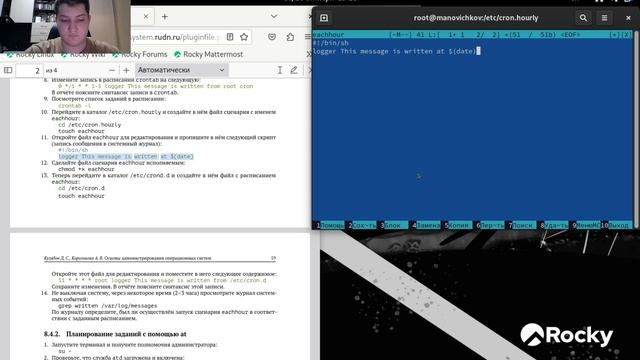The image size is (640, 360).
Task: Zoom out the PDF document
Action: pos(112,70)
